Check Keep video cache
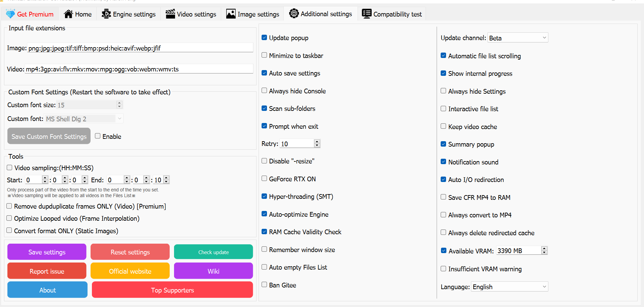The height and width of the screenshot is (307, 644). point(443,126)
